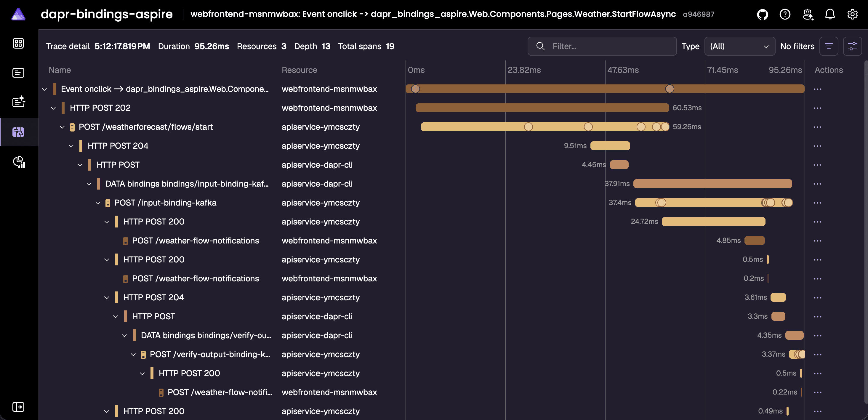Open actions for the 24.72ms HTTP POST 200 span
This screenshot has width=868, height=420.
(817, 222)
